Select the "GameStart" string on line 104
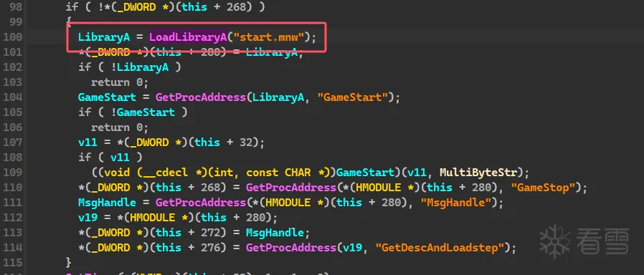 click(352, 97)
